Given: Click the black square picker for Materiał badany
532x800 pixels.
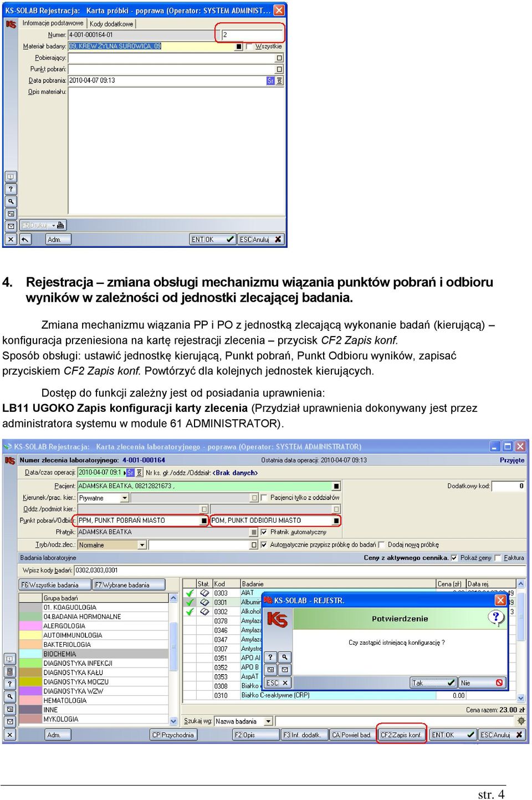Looking at the screenshot, I should (238, 47).
